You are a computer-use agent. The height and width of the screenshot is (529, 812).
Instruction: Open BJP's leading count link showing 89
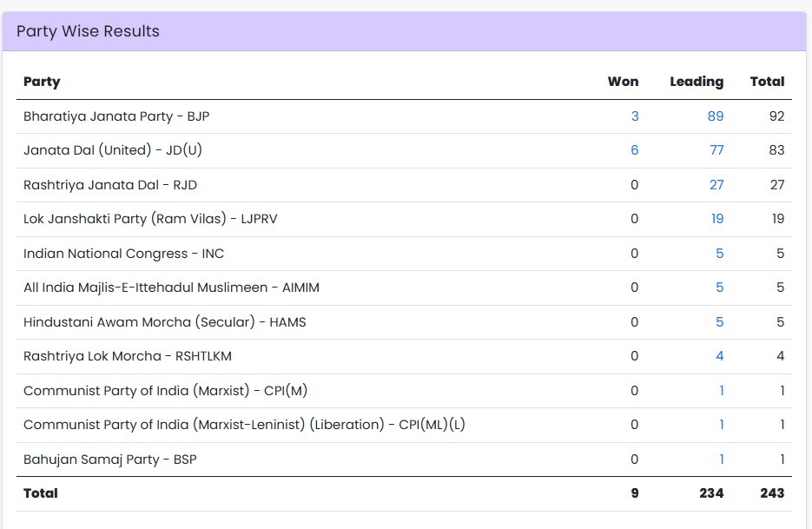pyautogui.click(x=716, y=116)
